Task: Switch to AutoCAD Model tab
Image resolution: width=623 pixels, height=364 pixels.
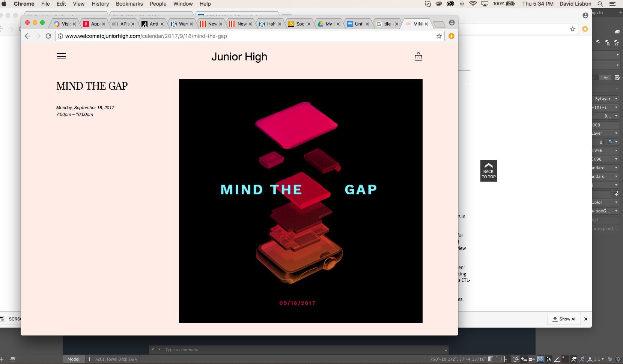Action: click(74, 359)
